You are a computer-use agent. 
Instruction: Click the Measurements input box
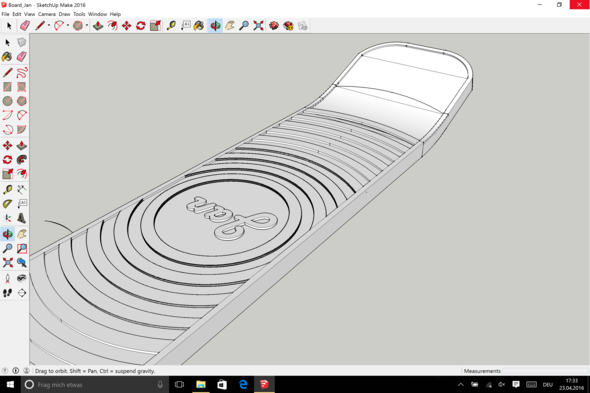(545, 371)
